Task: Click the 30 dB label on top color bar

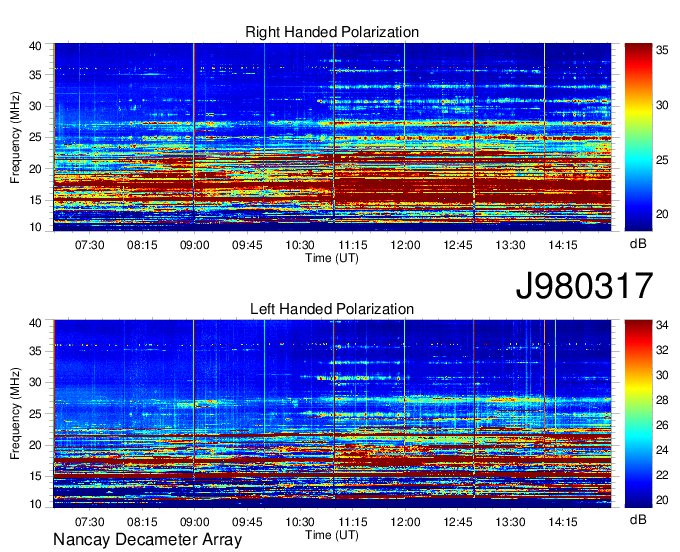Action: coord(662,105)
